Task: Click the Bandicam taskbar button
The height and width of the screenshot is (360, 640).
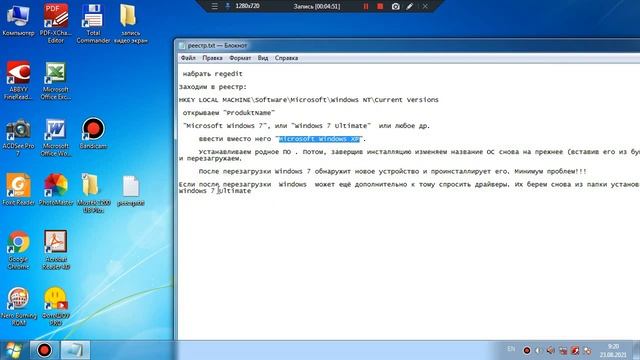Action: 44,350
